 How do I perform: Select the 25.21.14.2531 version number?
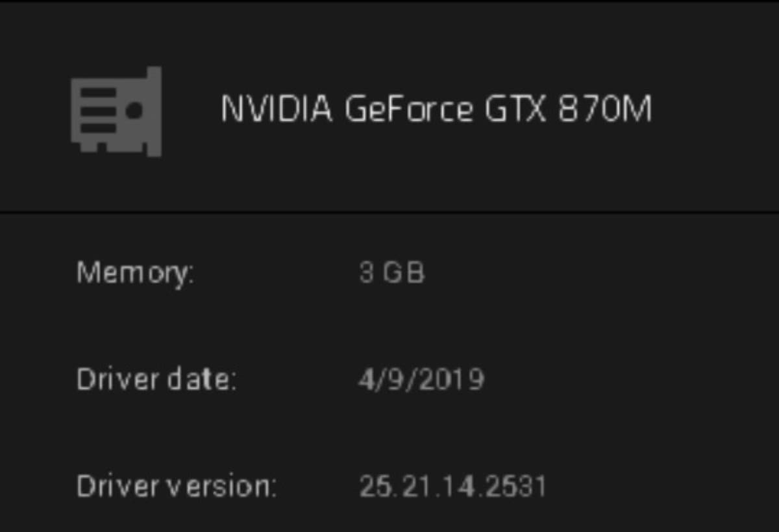[x=452, y=485]
